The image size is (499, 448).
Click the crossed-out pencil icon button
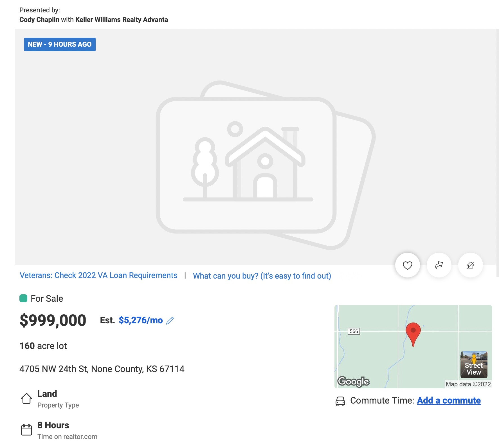point(470,265)
